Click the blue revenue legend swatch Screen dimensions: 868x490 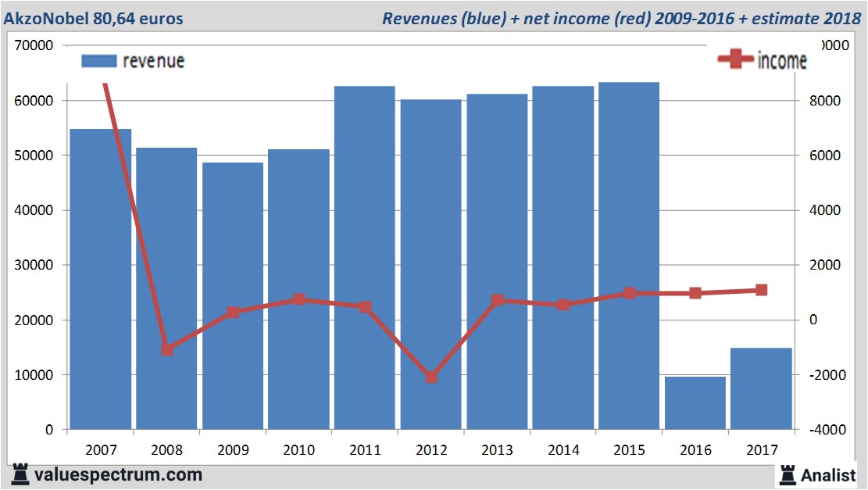pos(99,61)
